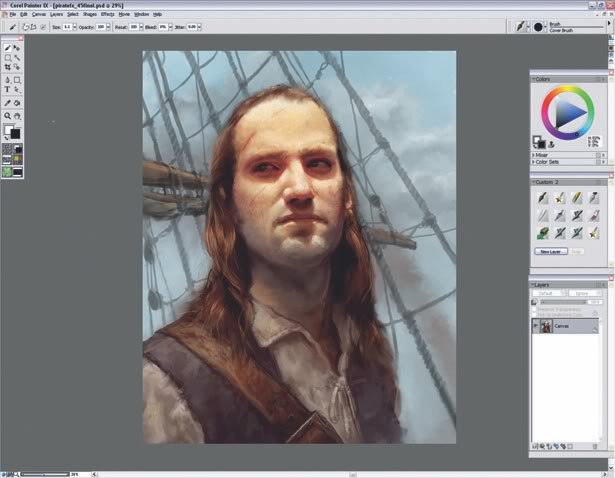This screenshot has height=478, width=615.
Task: Open the Weave selector in toolbox
Action: tap(18, 159)
